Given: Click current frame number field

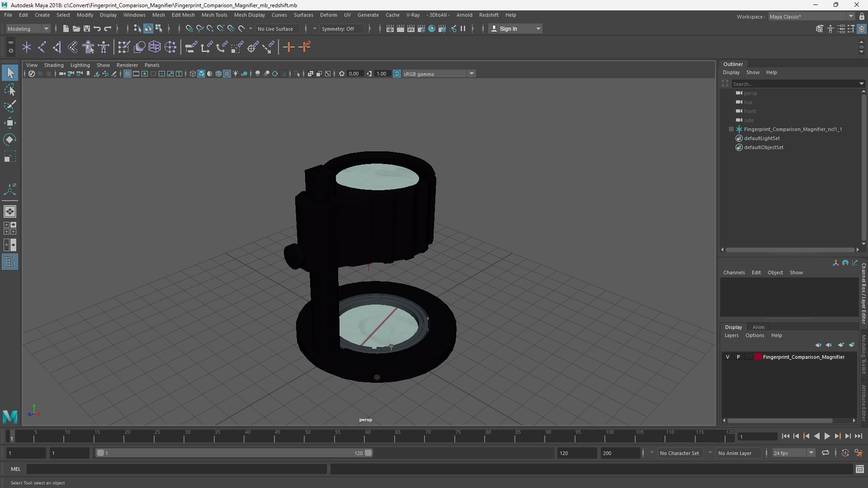Looking at the screenshot, I should click(757, 436).
